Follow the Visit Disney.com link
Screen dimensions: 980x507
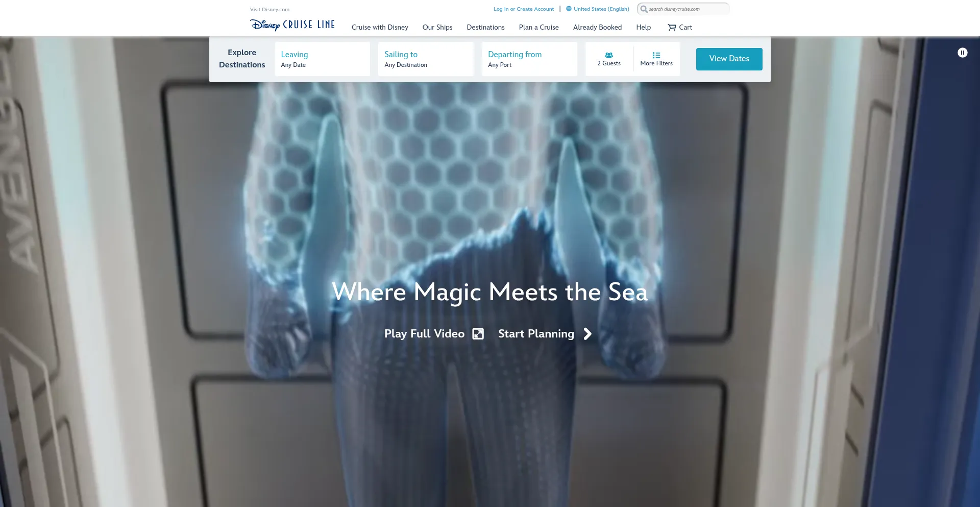point(269,10)
